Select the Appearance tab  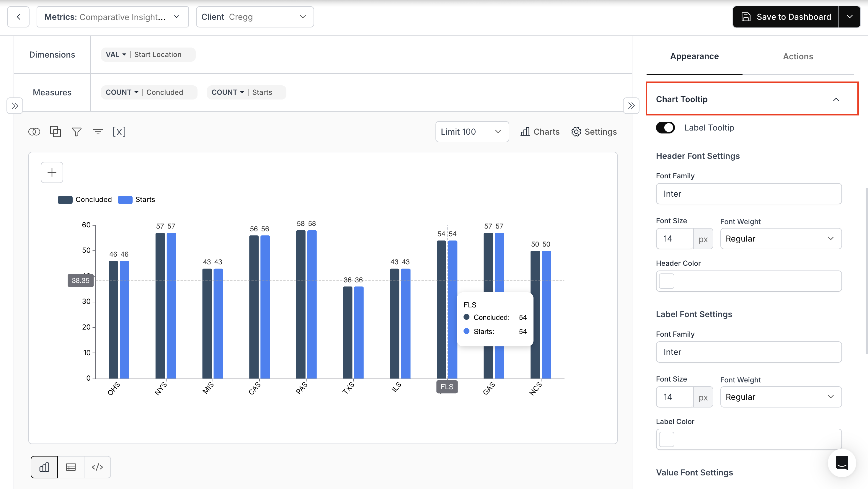tap(694, 56)
